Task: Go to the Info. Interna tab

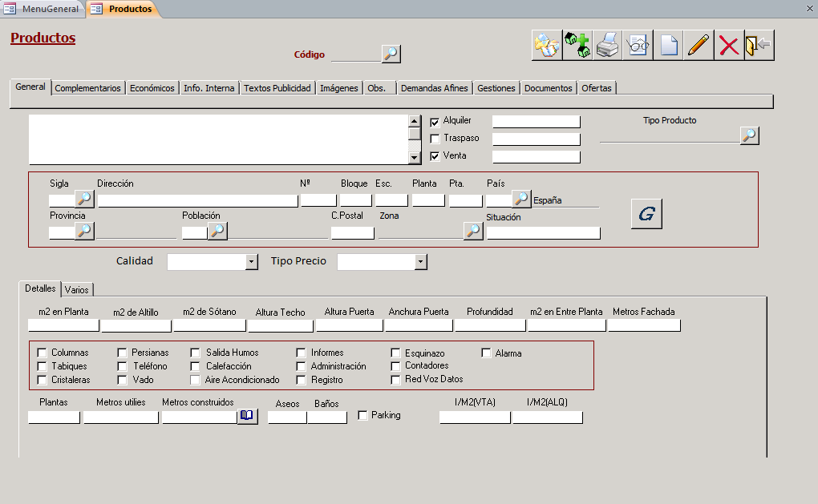Action: [x=209, y=88]
